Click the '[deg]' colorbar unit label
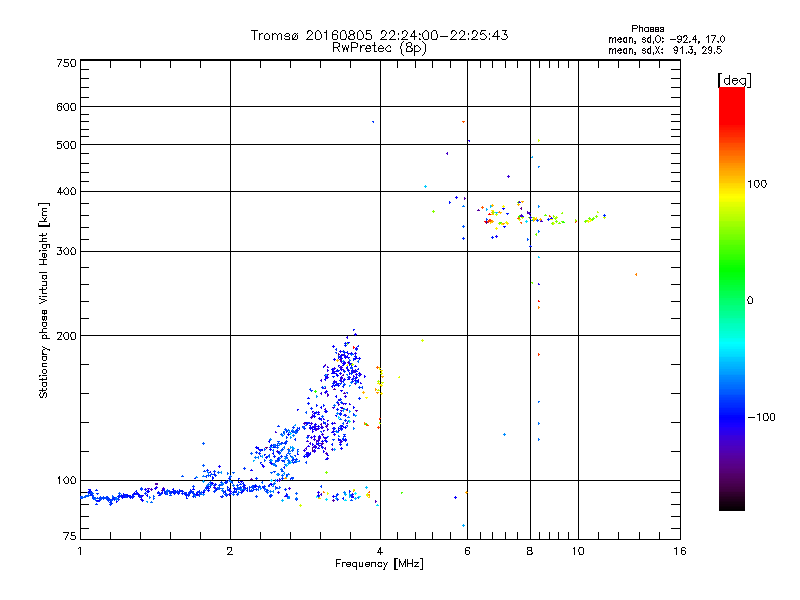800x600 pixels. [734, 80]
